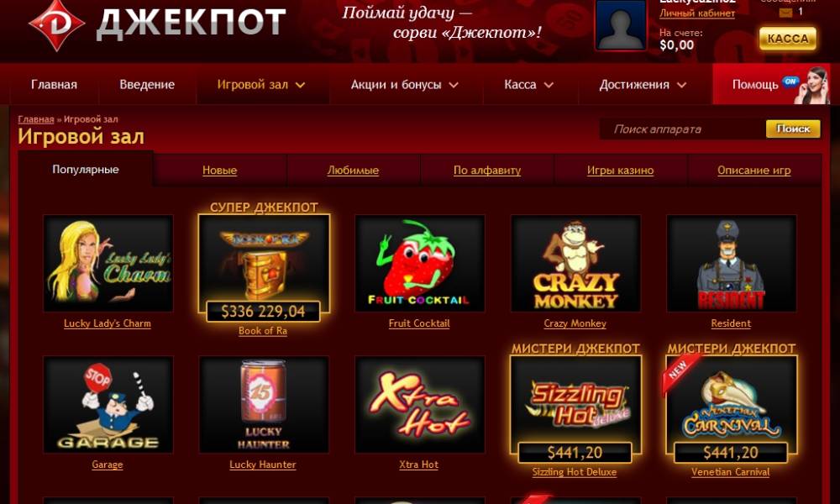Open the Помощь online support button

(x=771, y=85)
